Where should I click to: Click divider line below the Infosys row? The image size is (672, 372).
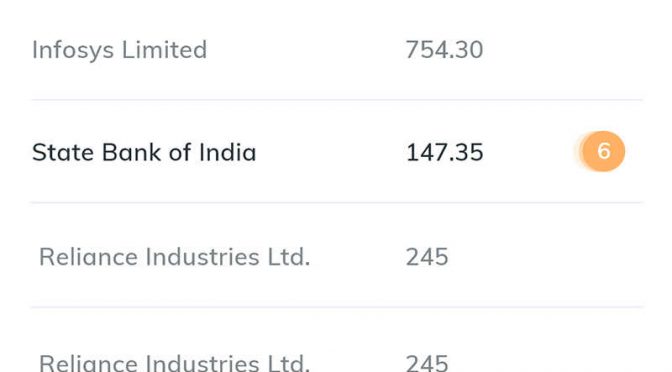tap(337, 99)
